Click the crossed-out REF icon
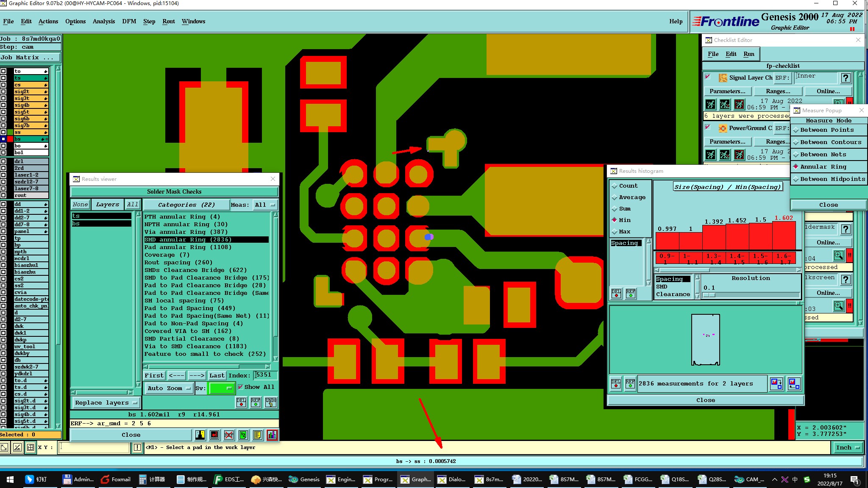Viewport: 868px width, 488px height. coord(228,435)
